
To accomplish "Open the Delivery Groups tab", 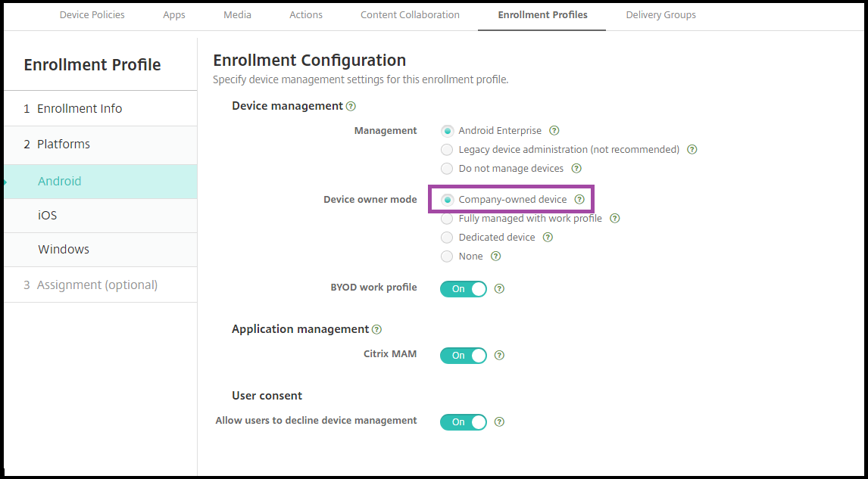I will point(660,15).
